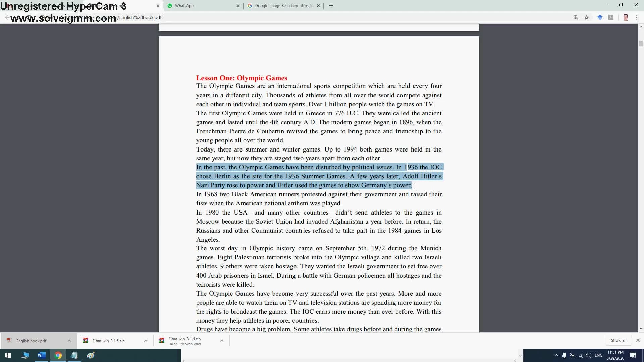The height and width of the screenshot is (362, 644).
Task: Expand options for failed Eitaa download
Action: (x=221, y=341)
